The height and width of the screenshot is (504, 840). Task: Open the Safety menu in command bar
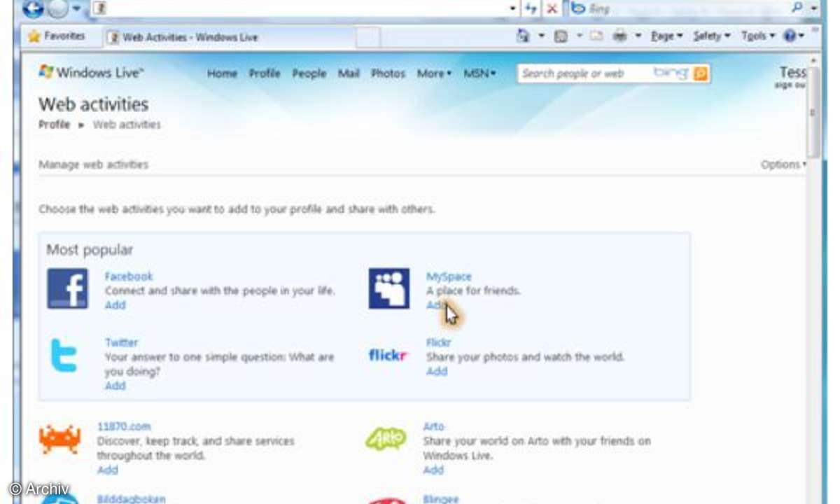tap(711, 36)
